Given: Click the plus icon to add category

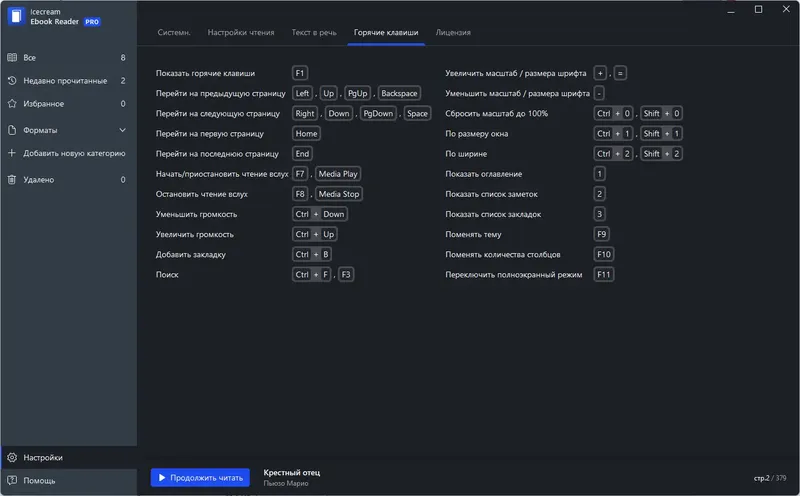Looking at the screenshot, I should pyautogui.click(x=12, y=154).
